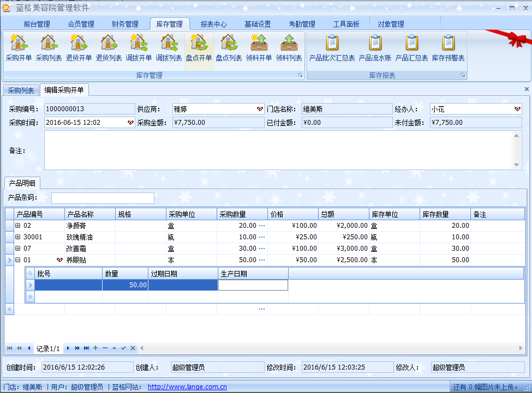Switch to the 财务管理 menu tab
Image resolution: width=532 pixels, height=393 pixels.
(x=125, y=24)
